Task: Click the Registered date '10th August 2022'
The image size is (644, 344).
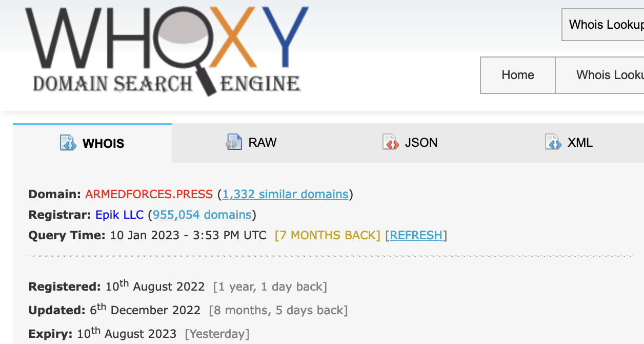Action: click(x=155, y=286)
